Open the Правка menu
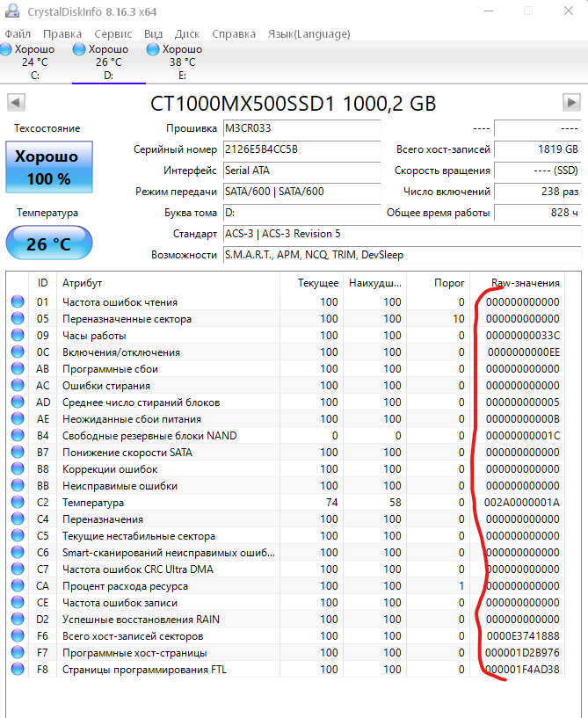 coord(62,34)
